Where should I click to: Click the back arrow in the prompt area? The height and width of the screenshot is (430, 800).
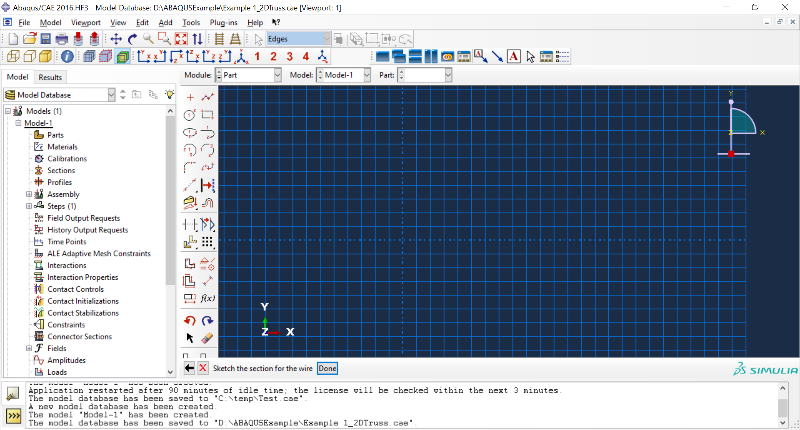[x=189, y=368]
